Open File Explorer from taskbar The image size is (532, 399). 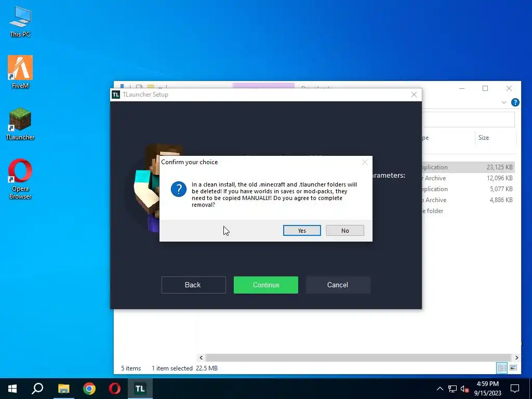pyautogui.click(x=63, y=389)
